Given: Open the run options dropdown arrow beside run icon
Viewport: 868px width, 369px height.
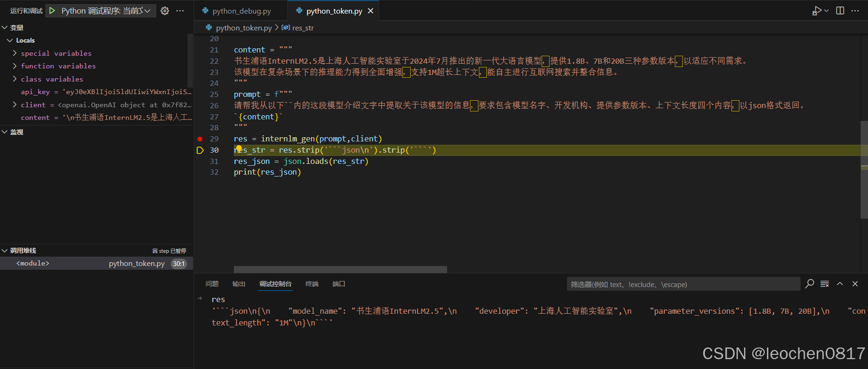Looking at the screenshot, I should pos(826,10).
